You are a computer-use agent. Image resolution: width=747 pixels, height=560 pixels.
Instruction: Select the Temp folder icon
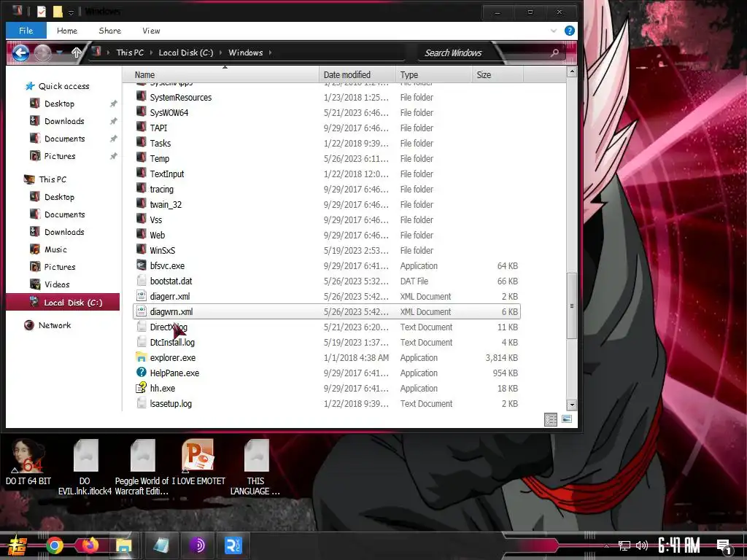(x=141, y=158)
